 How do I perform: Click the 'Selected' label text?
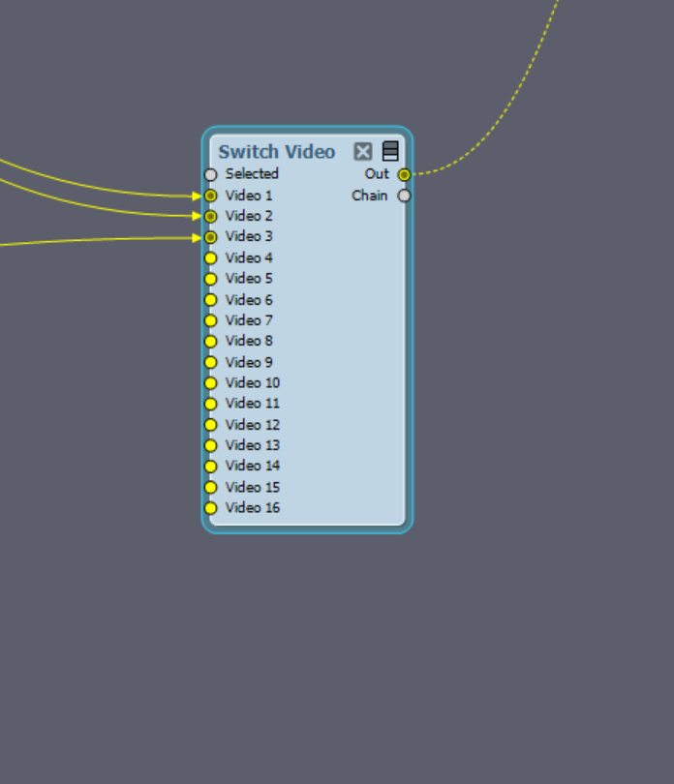click(x=252, y=173)
